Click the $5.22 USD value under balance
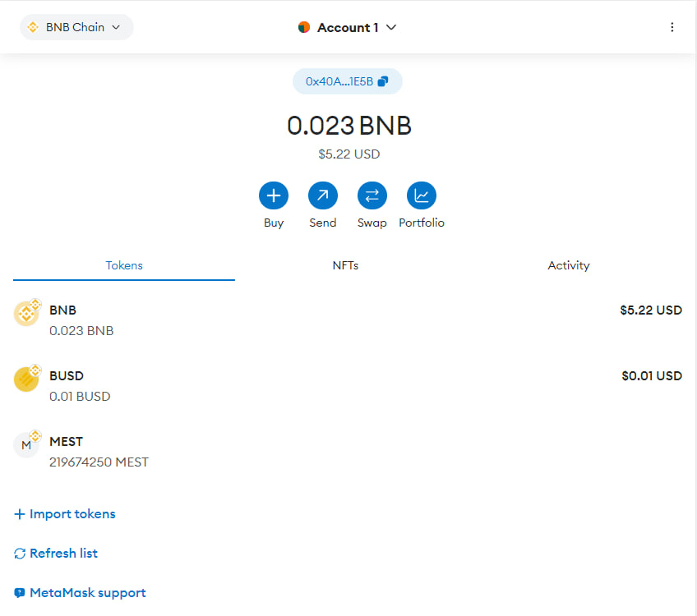The image size is (697, 616). pos(349,154)
